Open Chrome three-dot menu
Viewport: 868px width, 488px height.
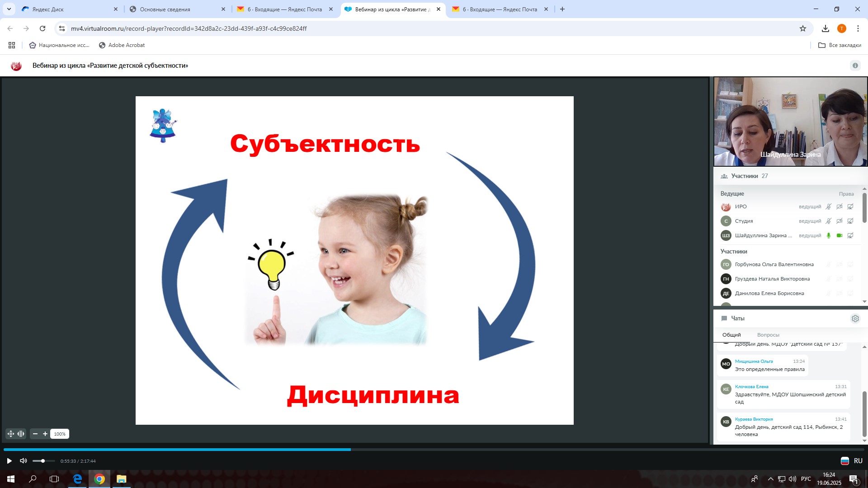tap(858, 28)
